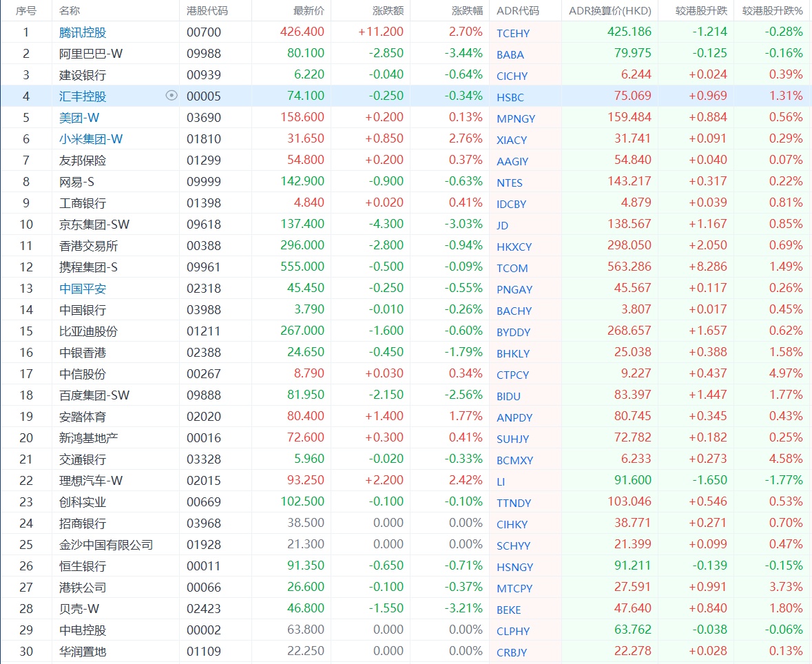The width and height of the screenshot is (812, 664).
Task: Click ADR price 563.286 for 携程集团-S
Action: click(629, 267)
